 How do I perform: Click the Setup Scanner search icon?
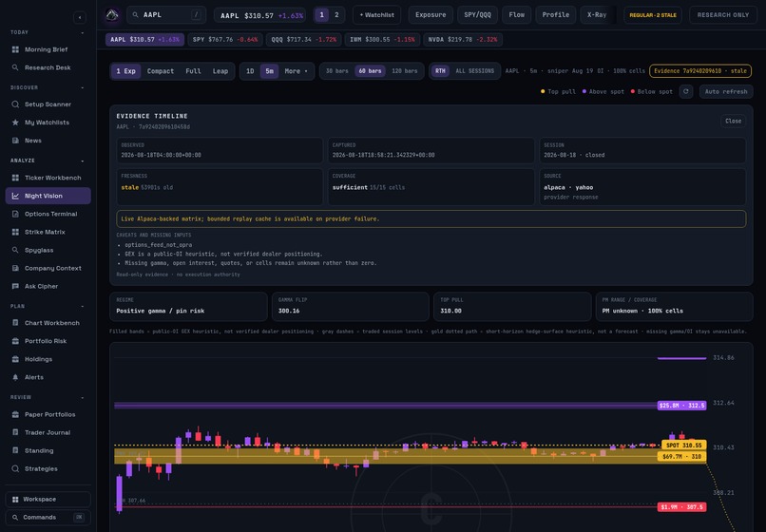(15, 104)
